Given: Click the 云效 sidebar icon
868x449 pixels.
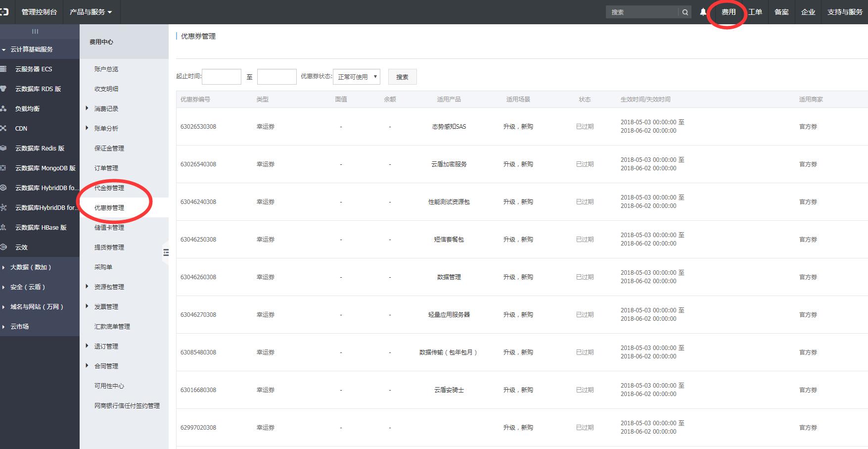Looking at the screenshot, I should point(3,247).
